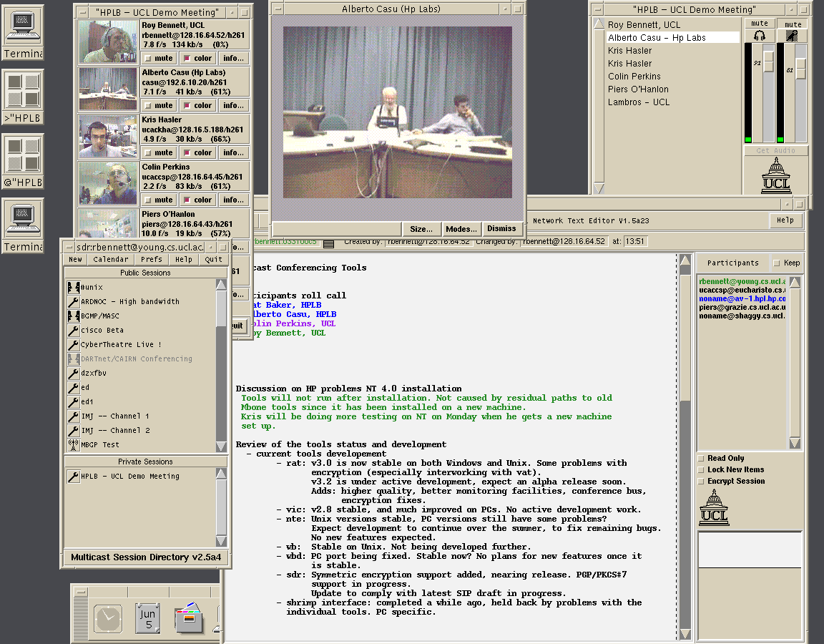Click the UCL logo in Network Text Editor
The image size is (824, 644).
[x=714, y=508]
